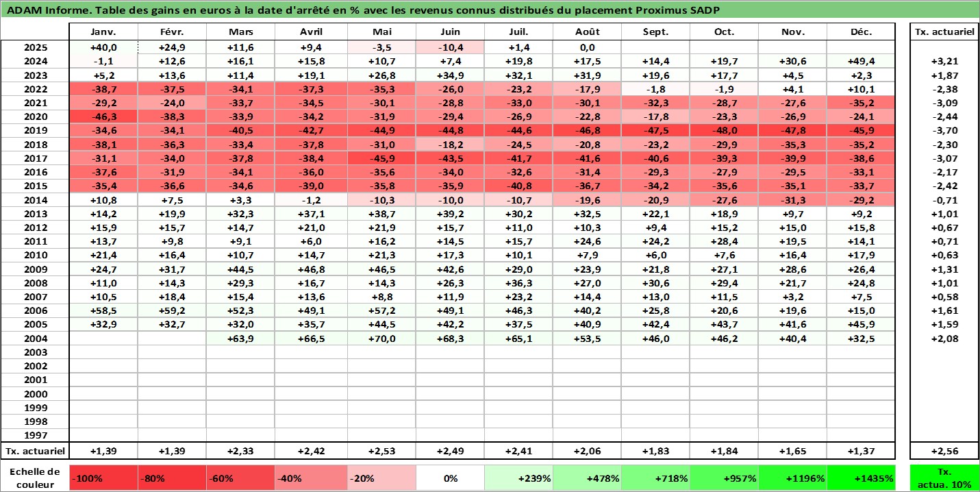
Task: Select the +3,2 cell for November 2007
Action: pos(793,297)
